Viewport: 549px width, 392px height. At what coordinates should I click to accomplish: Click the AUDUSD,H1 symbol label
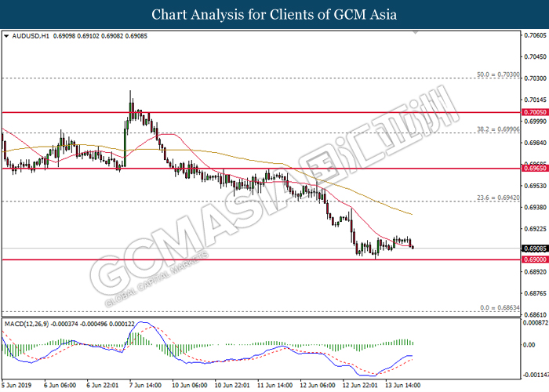point(31,36)
